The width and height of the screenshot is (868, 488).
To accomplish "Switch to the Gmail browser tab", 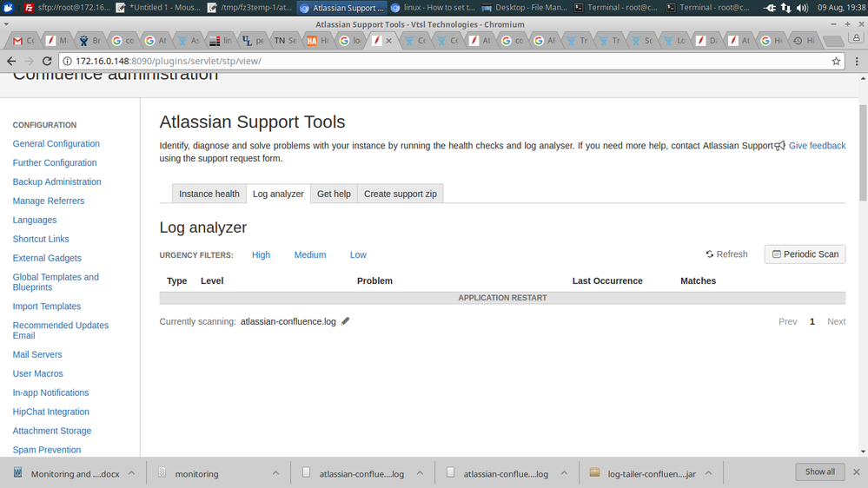I will coord(24,41).
